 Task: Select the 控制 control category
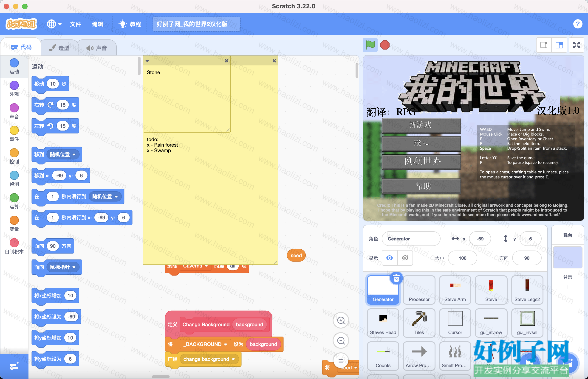coord(14,156)
